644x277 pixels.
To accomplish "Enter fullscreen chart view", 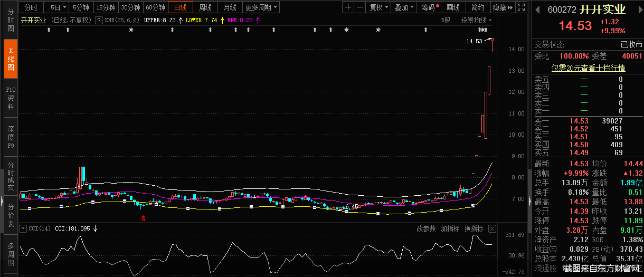I will click(x=520, y=7).
